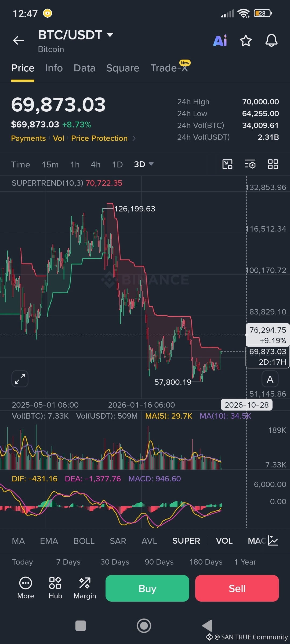The width and height of the screenshot is (290, 644).
Task: Select 4h interval
Action: point(96,164)
